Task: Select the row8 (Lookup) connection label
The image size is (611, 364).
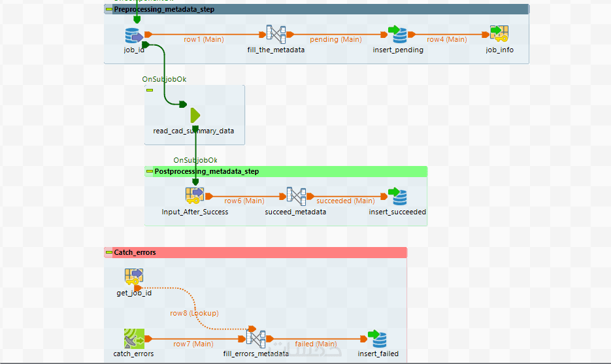Action: pos(194,313)
